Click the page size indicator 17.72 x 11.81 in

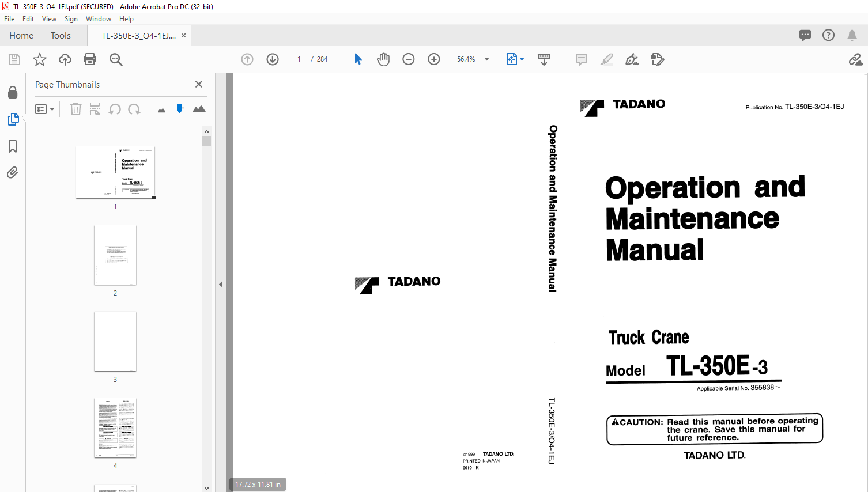(x=258, y=485)
